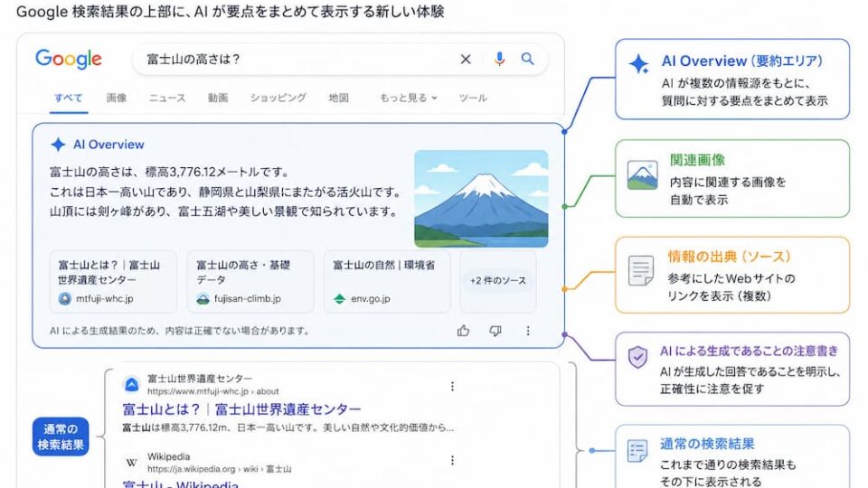Open three-dot menu for Wikipedia result

[452, 460]
